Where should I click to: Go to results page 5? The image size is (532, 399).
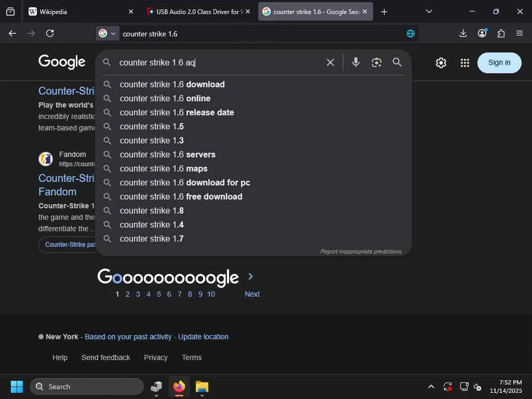pos(159,294)
